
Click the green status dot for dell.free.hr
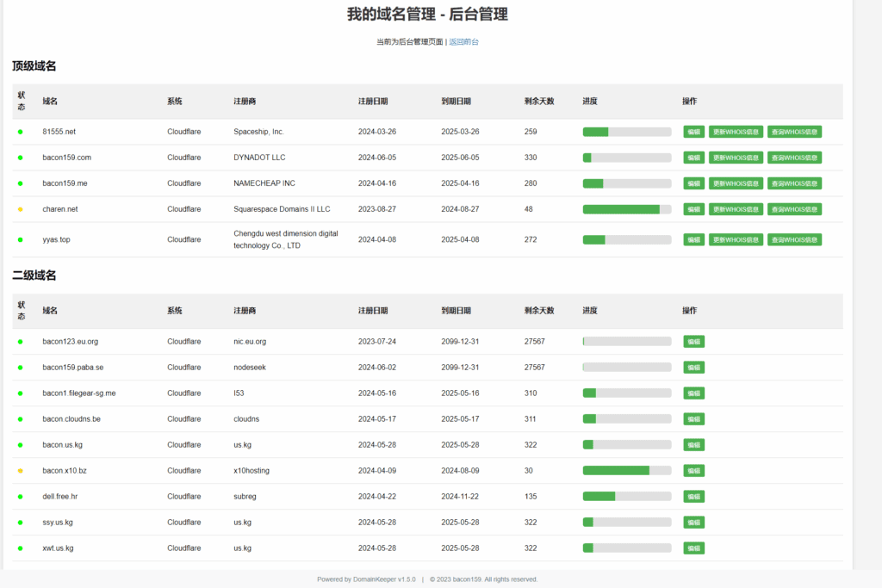pyautogui.click(x=21, y=497)
